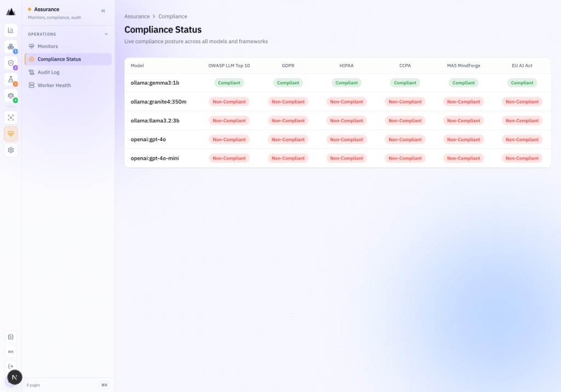The height and width of the screenshot is (392, 561).
Task: Click gpt-4o row HIPAA Non-Compliant badge
Action: [x=346, y=140]
